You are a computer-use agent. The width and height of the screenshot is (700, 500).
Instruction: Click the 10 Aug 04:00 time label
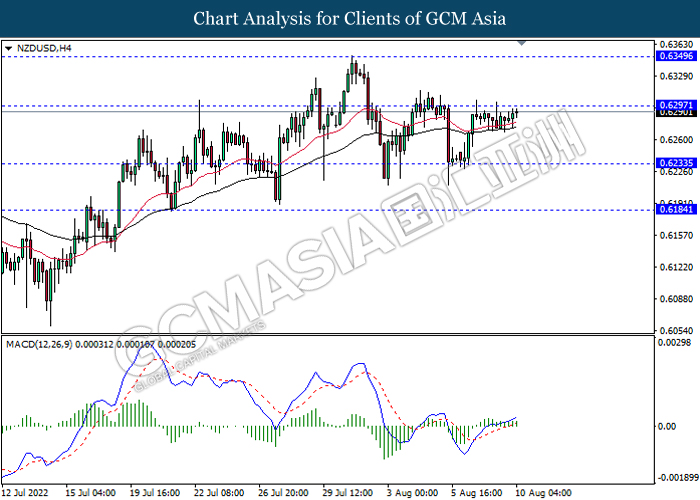(x=543, y=493)
